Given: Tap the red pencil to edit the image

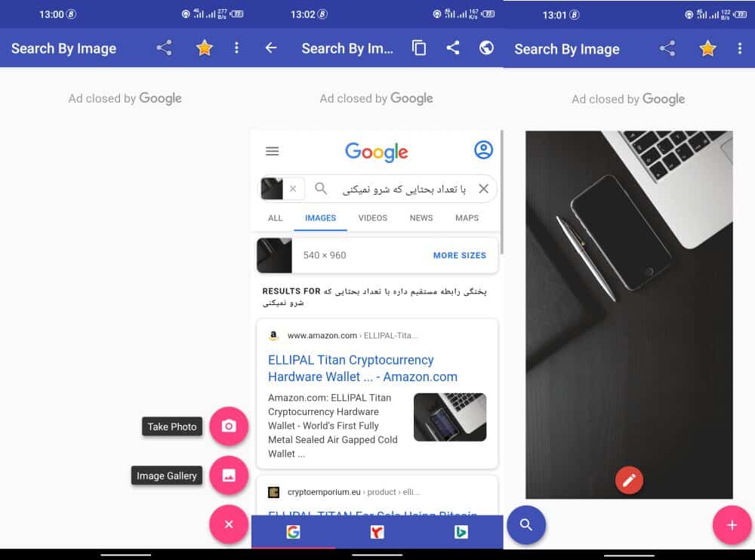Looking at the screenshot, I should point(629,479).
